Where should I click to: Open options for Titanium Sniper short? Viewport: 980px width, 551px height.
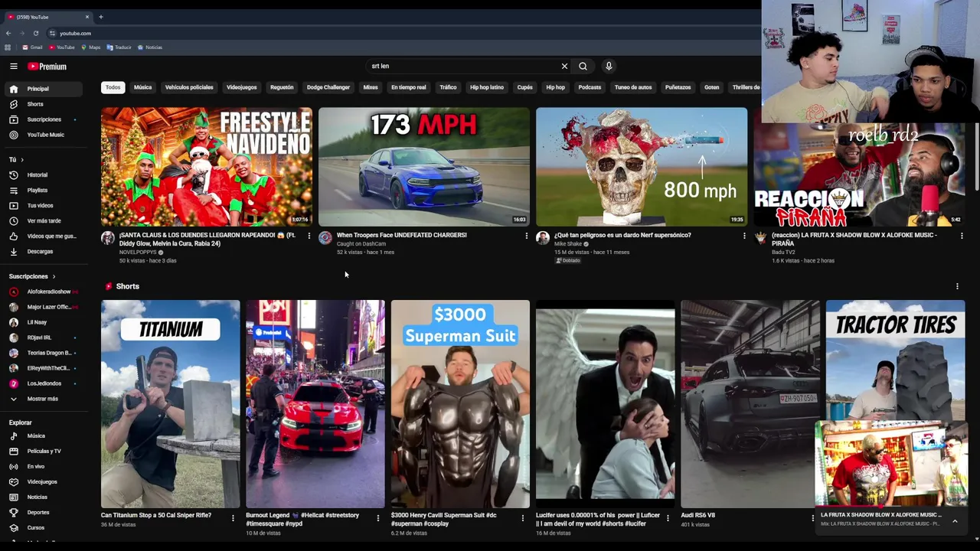pos(233,518)
